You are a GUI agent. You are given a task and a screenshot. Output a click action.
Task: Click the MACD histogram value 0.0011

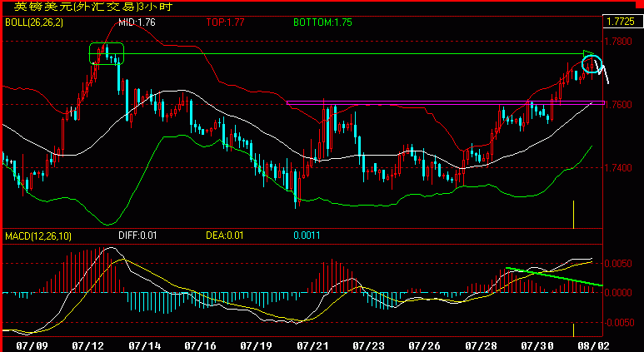click(307, 235)
